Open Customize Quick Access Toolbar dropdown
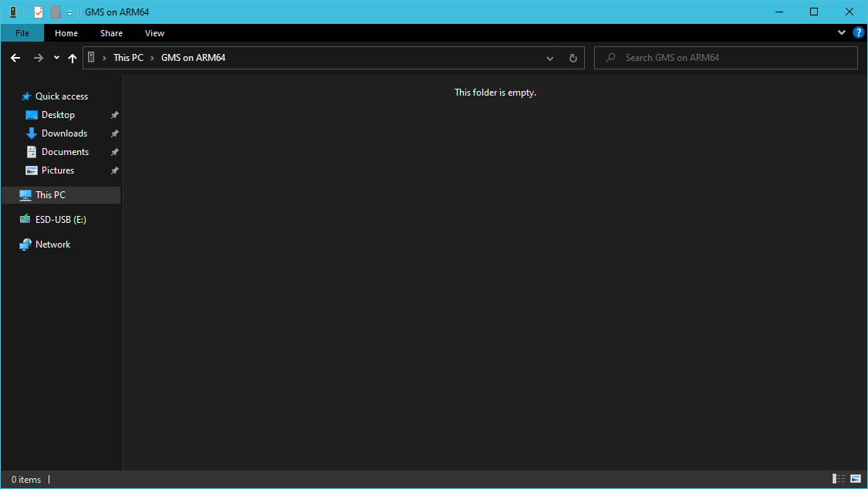The height and width of the screenshot is (489, 868). (x=69, y=12)
